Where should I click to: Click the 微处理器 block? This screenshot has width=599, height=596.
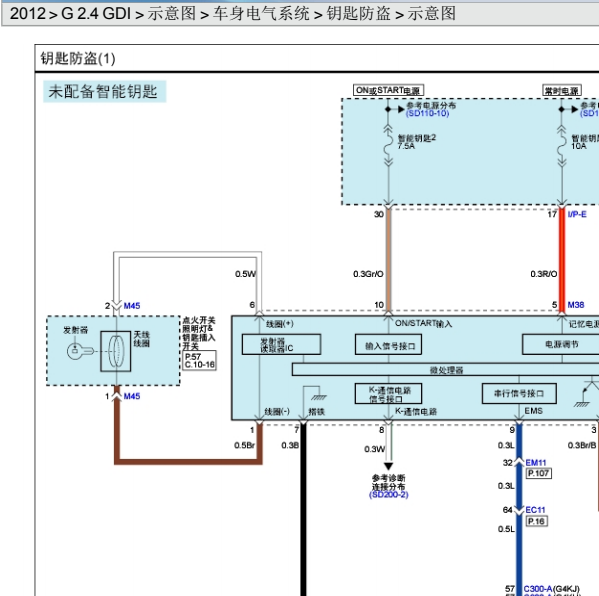pos(446,369)
